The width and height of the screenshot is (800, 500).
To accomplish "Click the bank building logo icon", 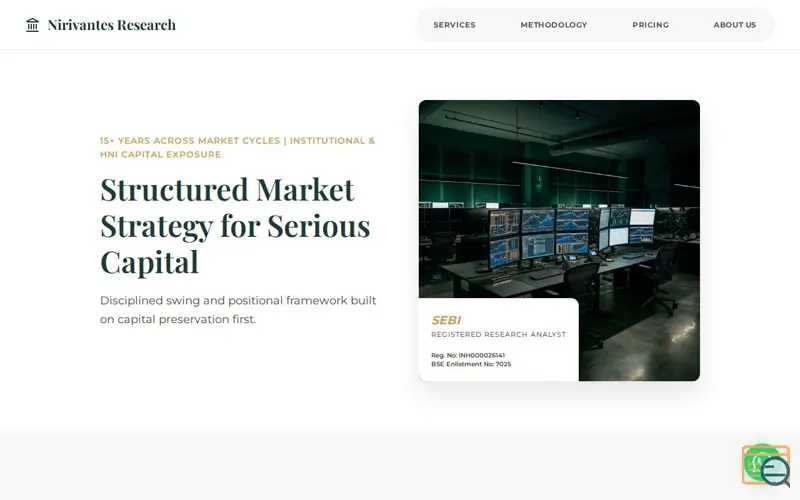I will (x=32, y=25).
